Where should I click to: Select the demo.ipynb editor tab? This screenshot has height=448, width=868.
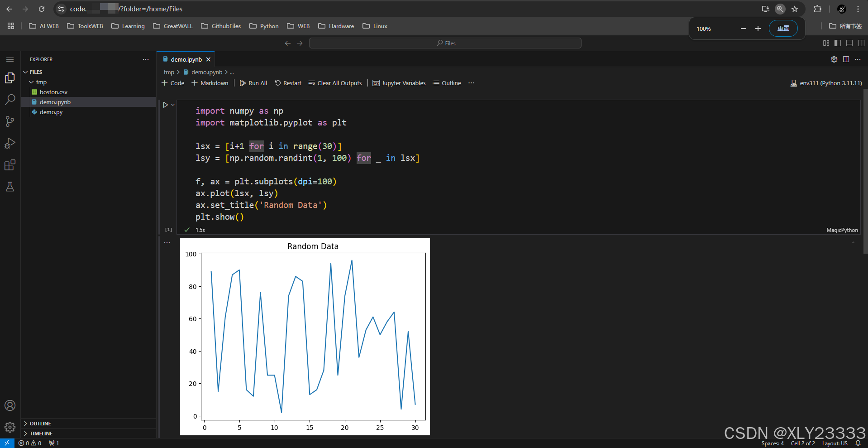pos(186,59)
